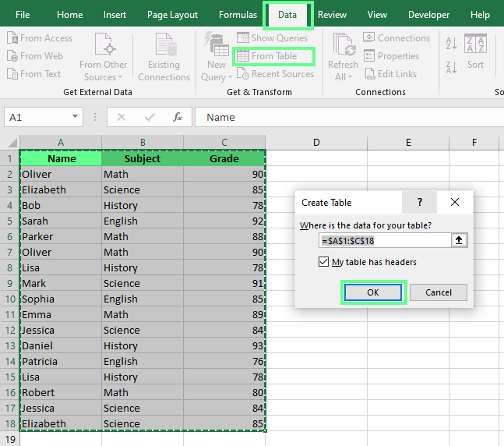Switch to the Formulas tab
Viewport: 504px width, 446px height.
pyautogui.click(x=237, y=15)
